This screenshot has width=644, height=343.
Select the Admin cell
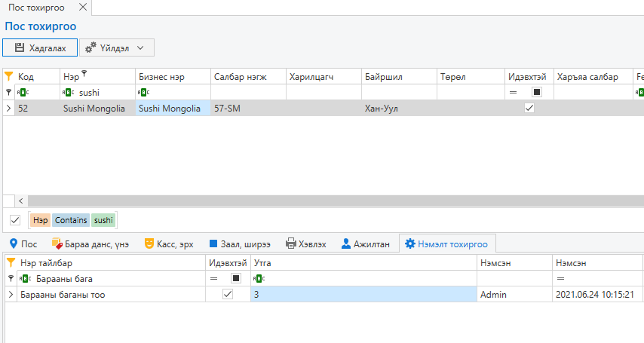click(x=514, y=295)
